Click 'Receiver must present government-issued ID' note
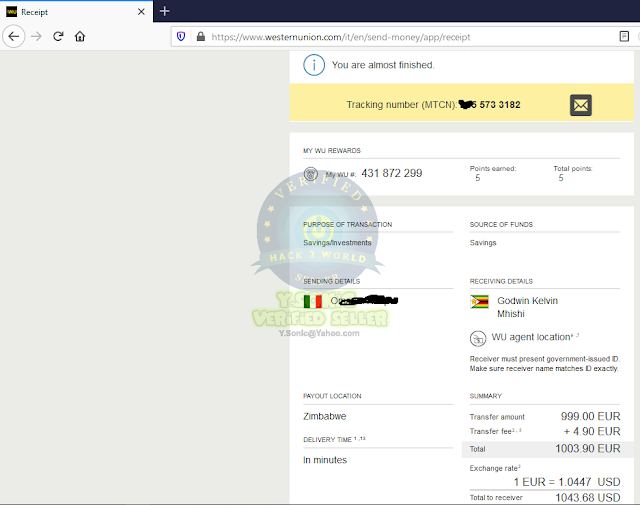640x505 pixels. tap(544, 359)
